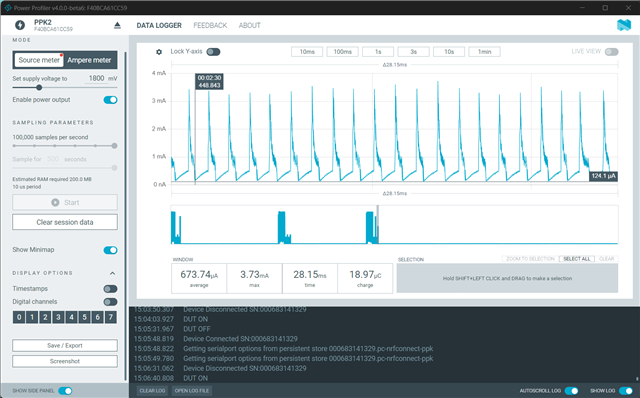Toggle digital channel 2

[45, 317]
